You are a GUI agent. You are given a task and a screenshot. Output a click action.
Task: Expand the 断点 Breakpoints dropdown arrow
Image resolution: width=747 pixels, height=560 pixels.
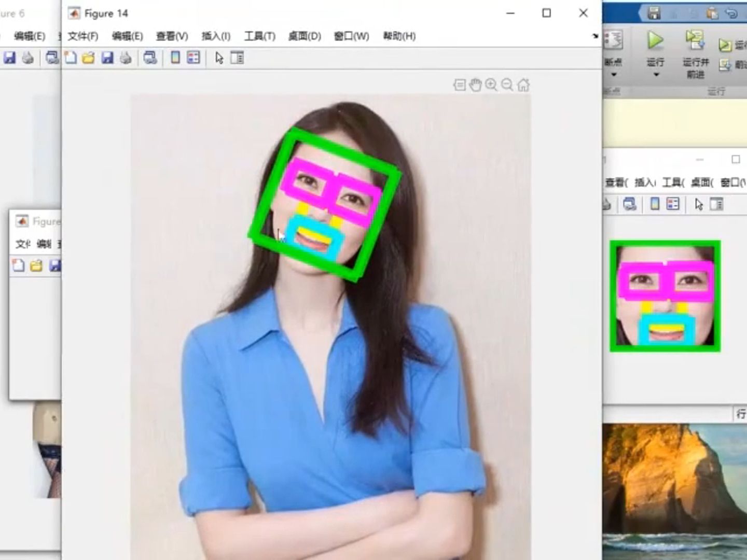point(614,75)
